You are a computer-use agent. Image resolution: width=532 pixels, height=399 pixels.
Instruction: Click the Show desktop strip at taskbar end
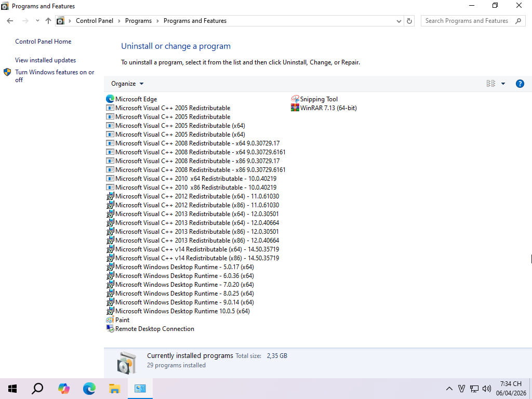tap(530, 389)
